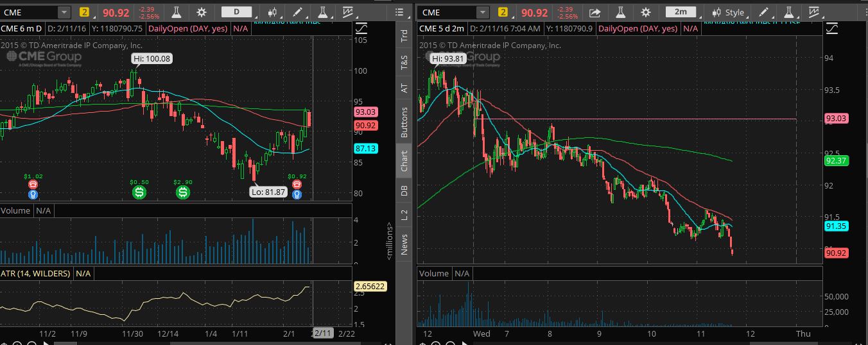Click blue lightbulb icon under $0.92

[x=297, y=194]
